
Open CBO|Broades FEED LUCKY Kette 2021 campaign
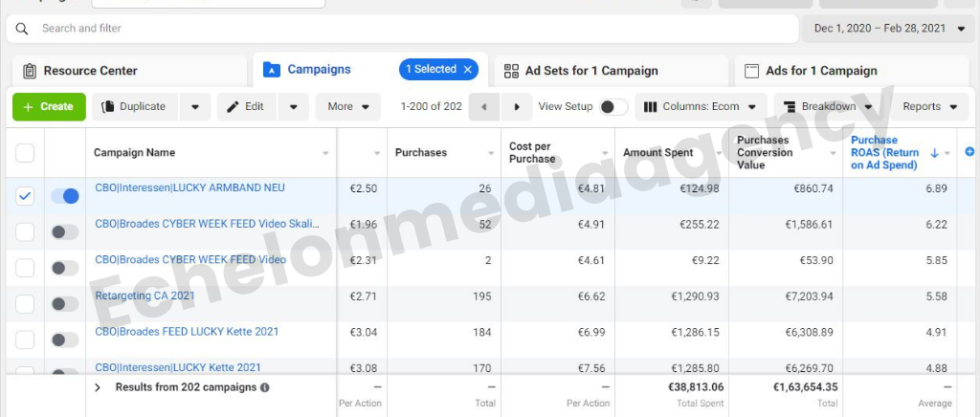pos(187,332)
